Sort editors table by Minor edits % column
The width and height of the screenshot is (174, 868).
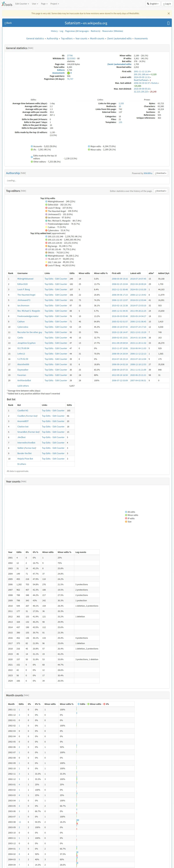[101, 273]
